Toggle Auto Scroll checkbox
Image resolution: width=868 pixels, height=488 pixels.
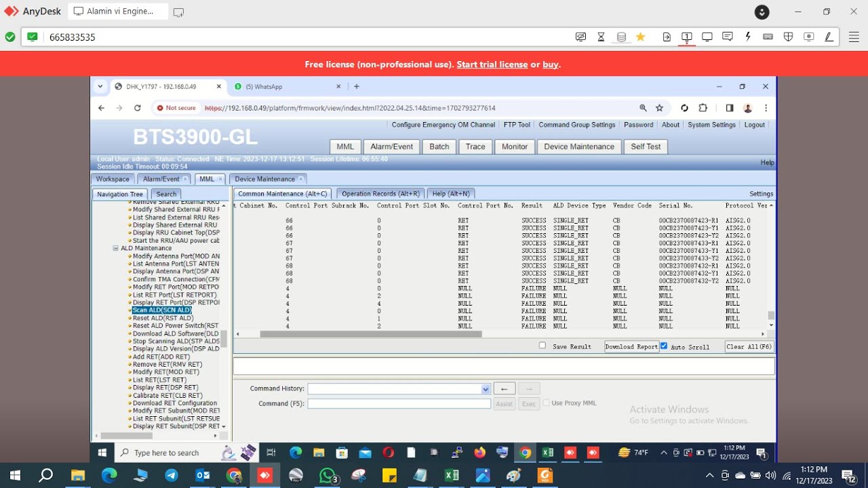tap(664, 346)
